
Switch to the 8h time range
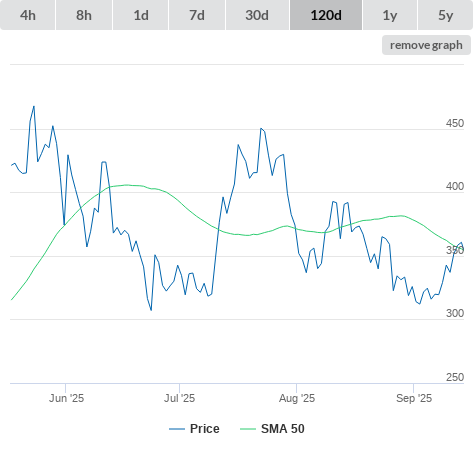84,15
